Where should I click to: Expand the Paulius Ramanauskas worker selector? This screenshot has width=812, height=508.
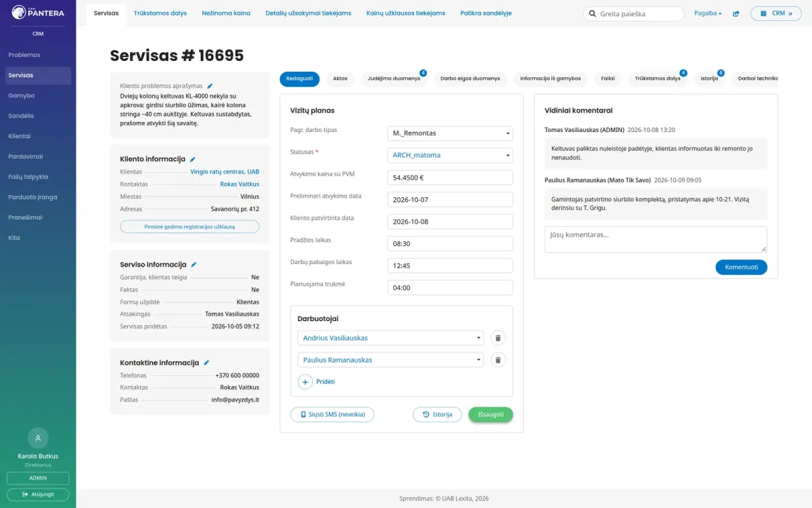tap(390, 360)
